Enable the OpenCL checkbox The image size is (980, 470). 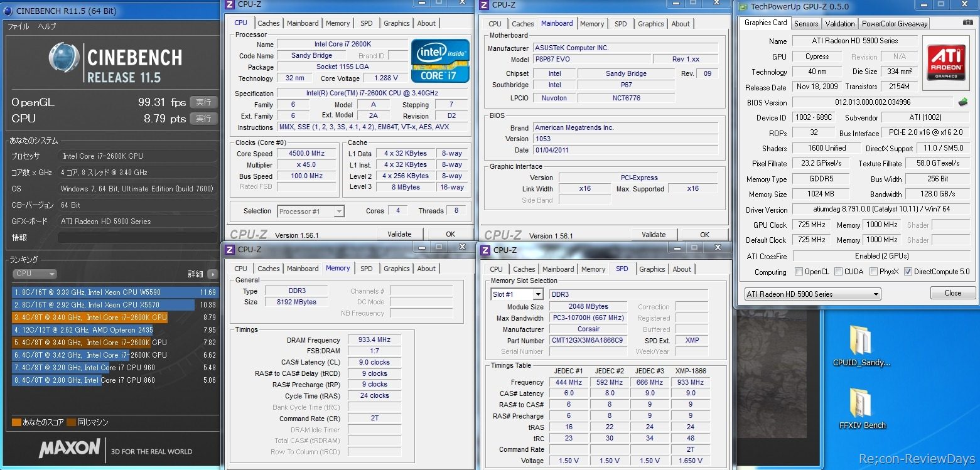pos(799,272)
